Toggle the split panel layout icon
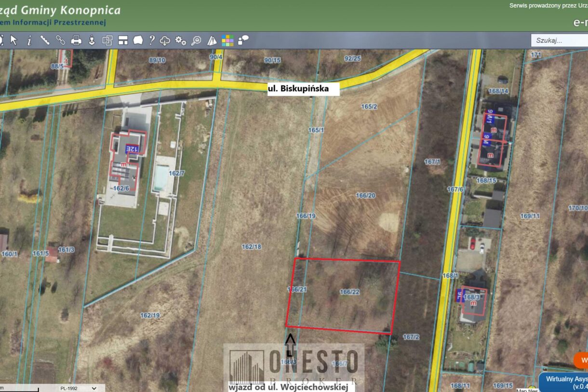 tap(123, 40)
